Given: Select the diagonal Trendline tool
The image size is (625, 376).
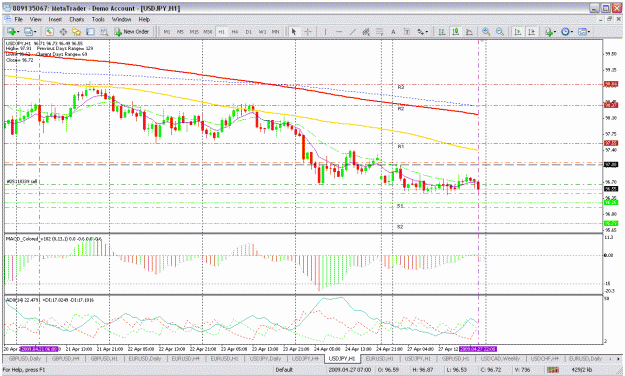Looking at the screenshot, I should tap(352, 31).
